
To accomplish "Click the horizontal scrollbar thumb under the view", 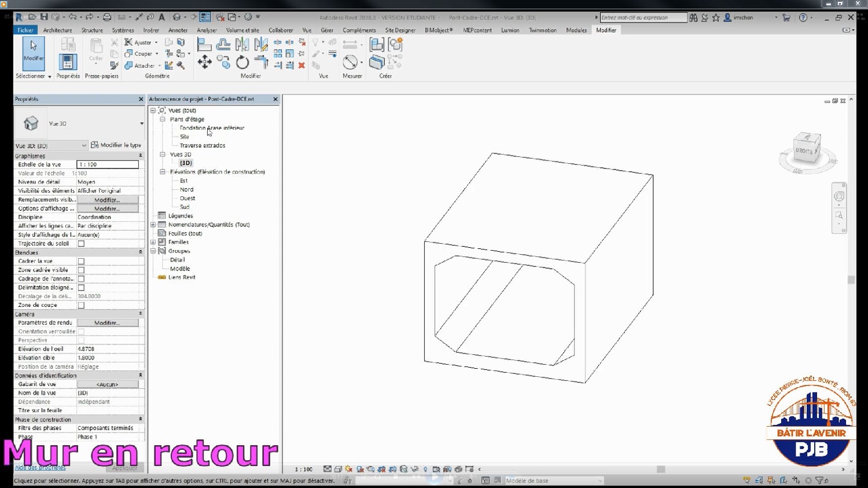I will click(x=660, y=469).
